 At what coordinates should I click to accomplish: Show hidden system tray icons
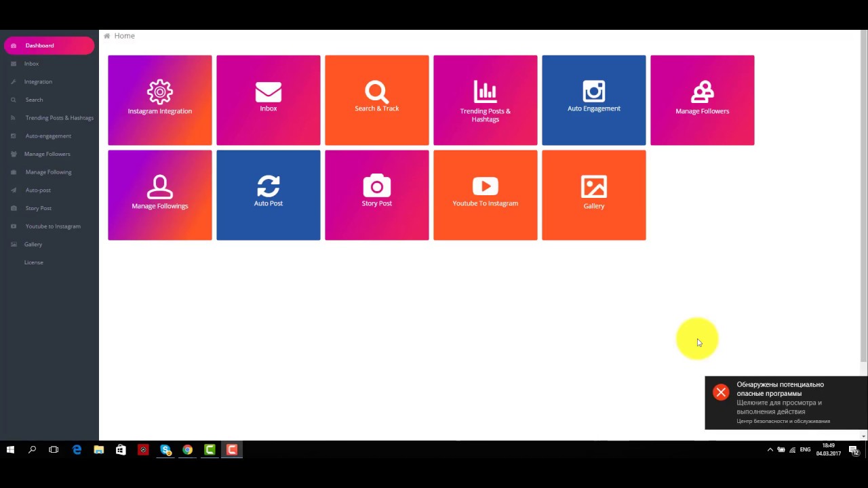(x=770, y=449)
